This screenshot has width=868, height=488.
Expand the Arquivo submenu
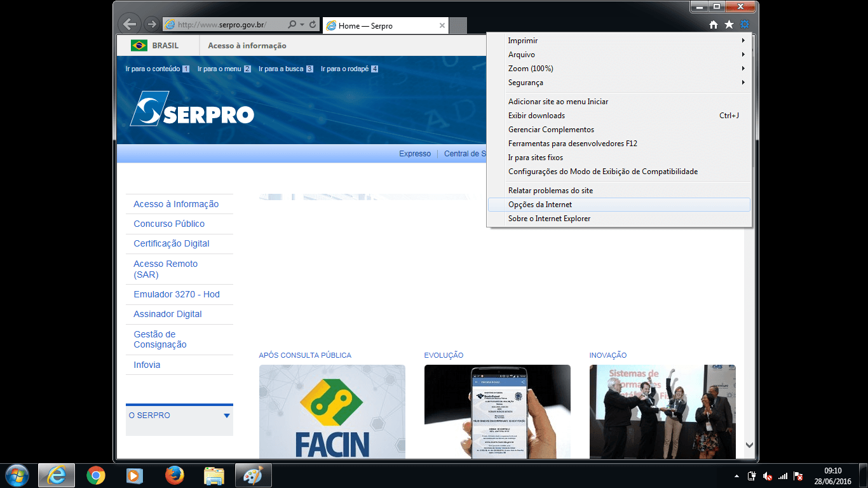[620, 55]
